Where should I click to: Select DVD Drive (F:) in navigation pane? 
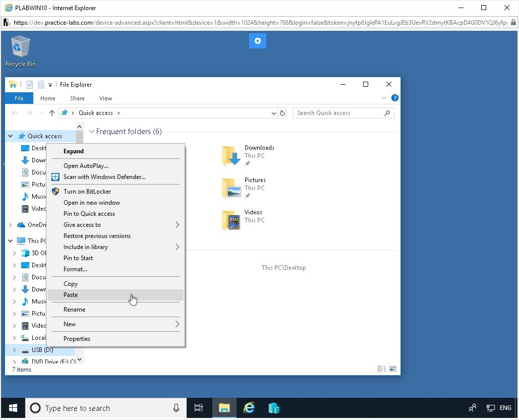[x=48, y=362]
